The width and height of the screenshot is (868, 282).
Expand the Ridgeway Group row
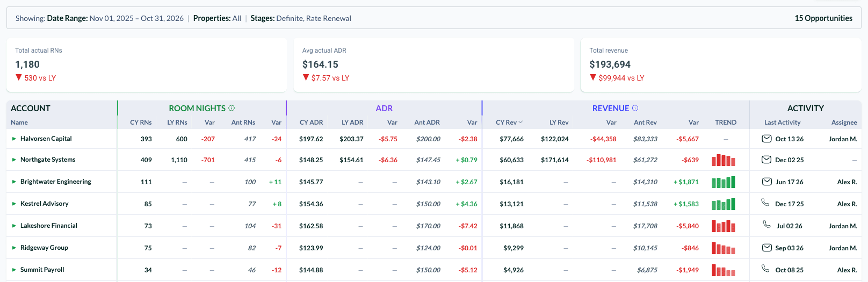pos(14,248)
